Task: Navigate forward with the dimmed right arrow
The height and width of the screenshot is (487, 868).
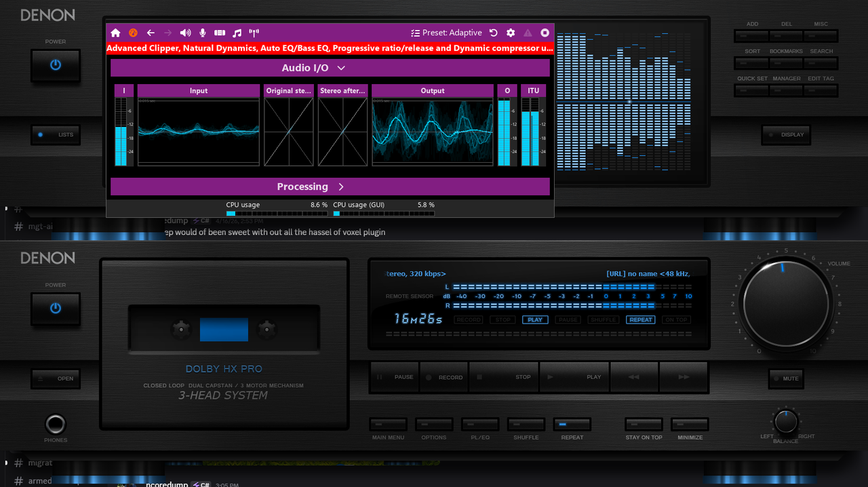Action: click(167, 33)
